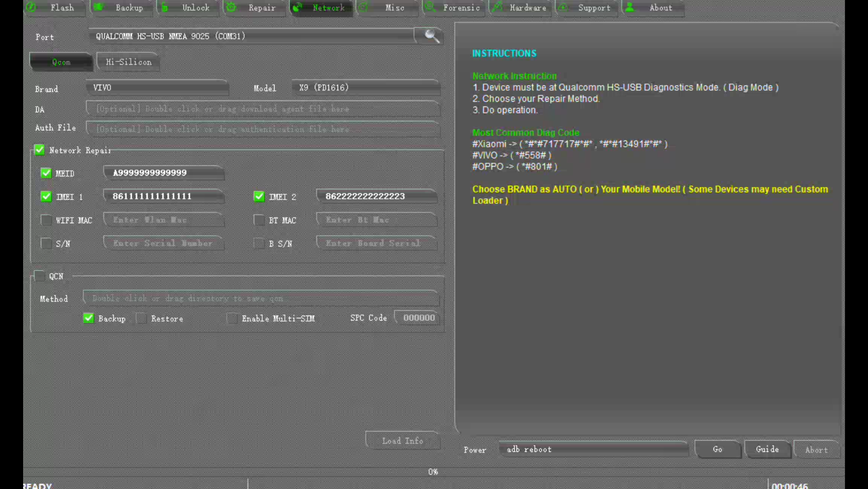The height and width of the screenshot is (489, 868).
Task: Click the IMEI 1 value field
Action: click(x=164, y=197)
